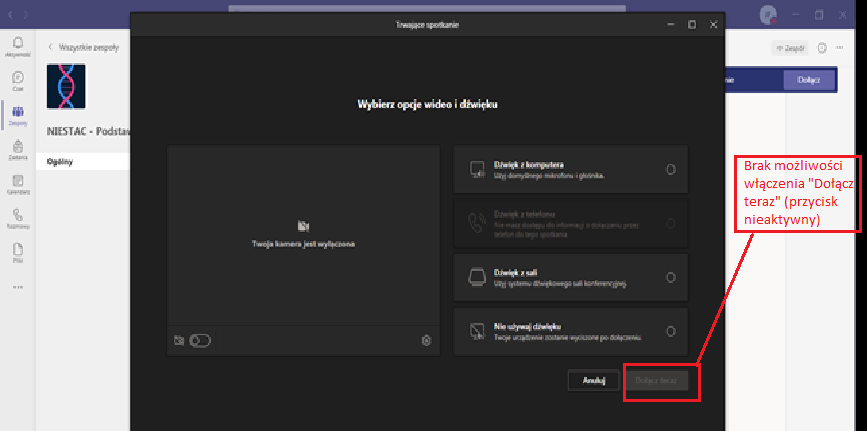The height and width of the screenshot is (431, 867).
Task: Go back via Wszystkie zespoły chevron
Action: 51,47
